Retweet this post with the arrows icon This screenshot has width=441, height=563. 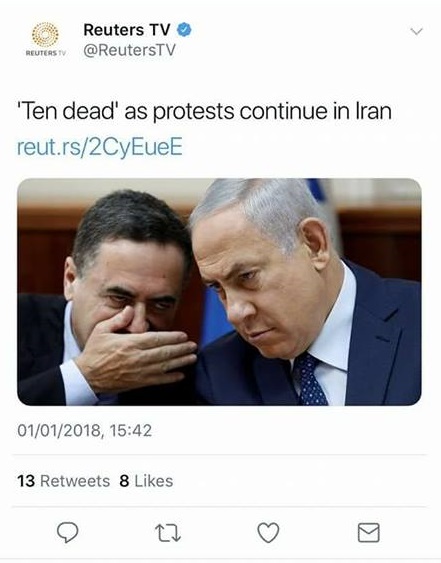point(168,532)
